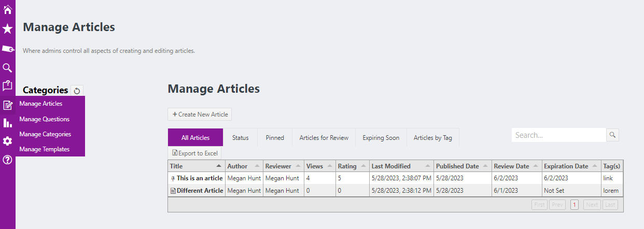This screenshot has width=644, height=229.
Task: Switch to the Pinned tab
Action: click(275, 138)
